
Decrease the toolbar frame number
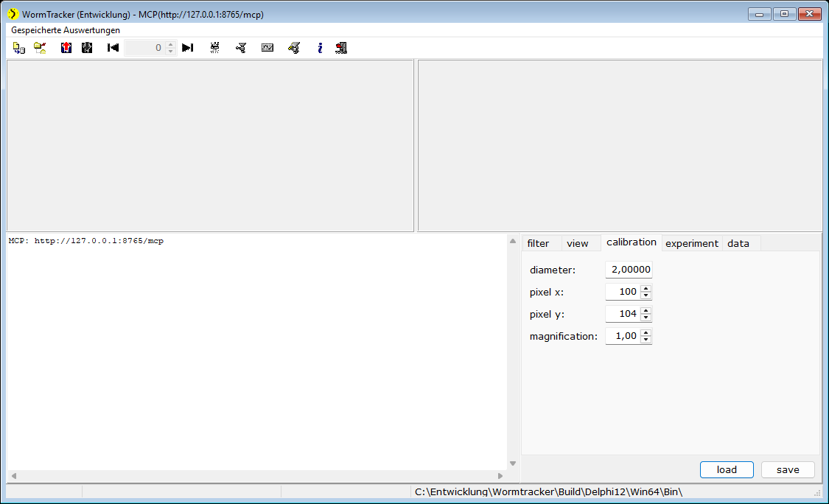point(171,52)
